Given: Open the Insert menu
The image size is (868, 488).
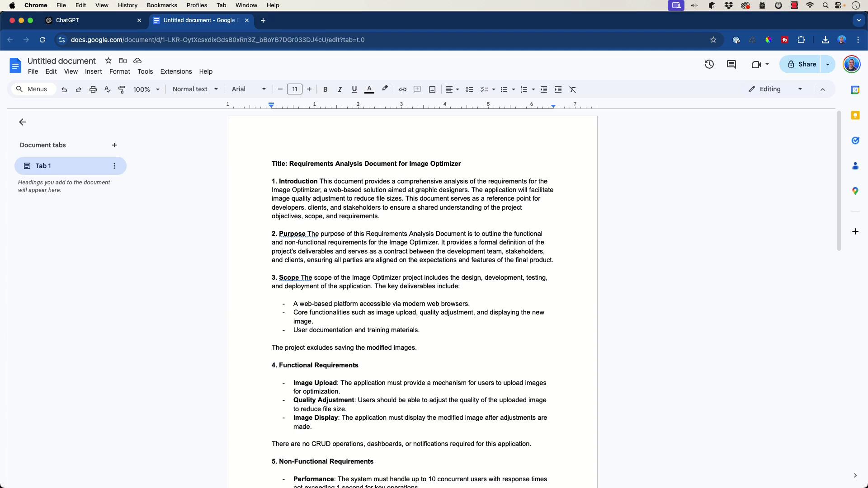Looking at the screenshot, I should (x=94, y=71).
